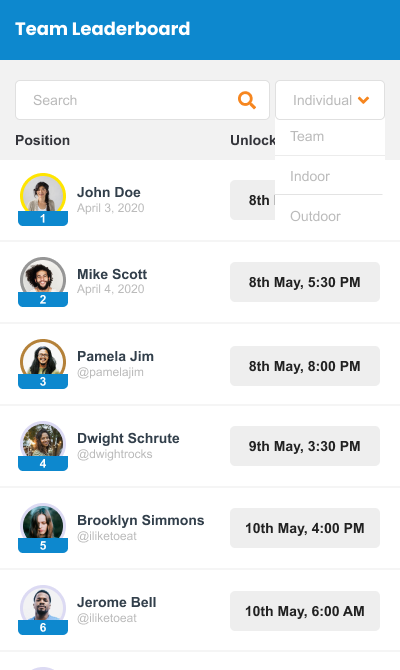Click Pamela Jim's avatar photo
400x670 pixels.
pos(43,360)
